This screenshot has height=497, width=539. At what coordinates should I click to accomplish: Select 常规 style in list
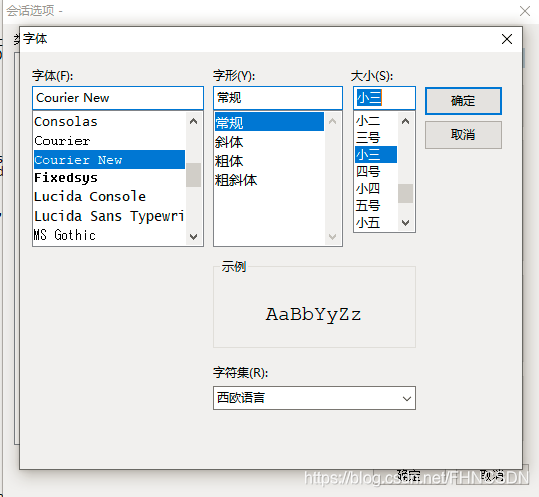coord(269,122)
